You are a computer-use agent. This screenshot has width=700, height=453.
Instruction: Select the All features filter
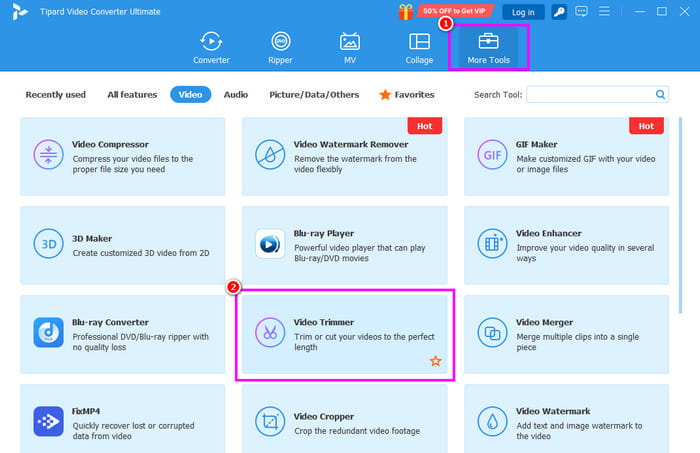[x=132, y=95]
